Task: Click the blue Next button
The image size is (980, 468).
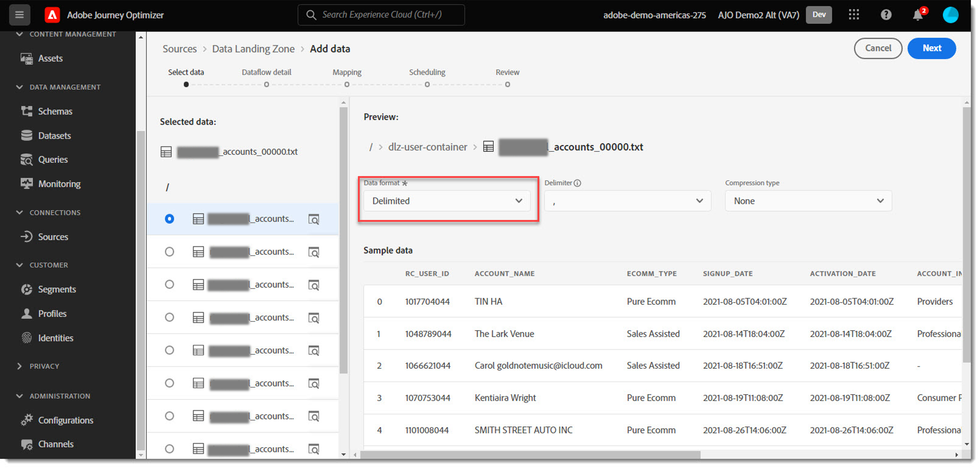Action: tap(931, 48)
